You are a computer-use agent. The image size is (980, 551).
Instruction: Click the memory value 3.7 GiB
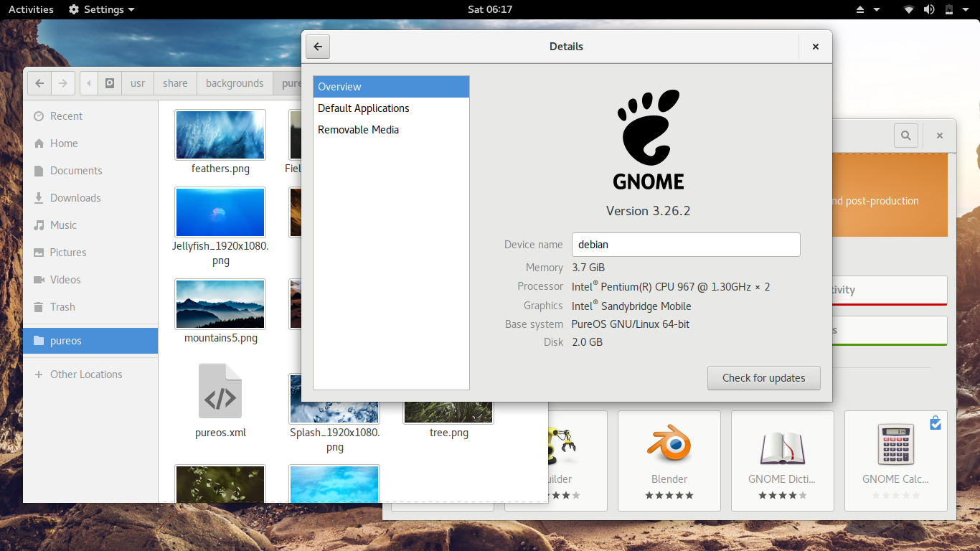point(588,268)
